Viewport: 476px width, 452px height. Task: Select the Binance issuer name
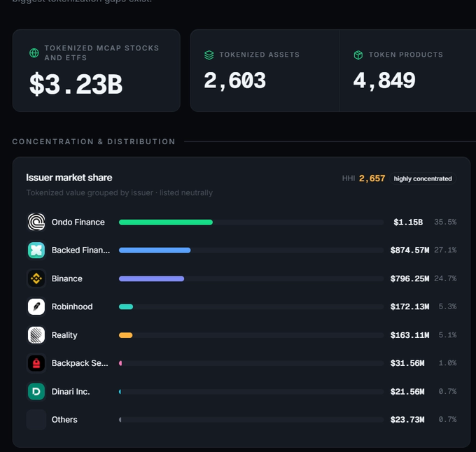pos(66,278)
